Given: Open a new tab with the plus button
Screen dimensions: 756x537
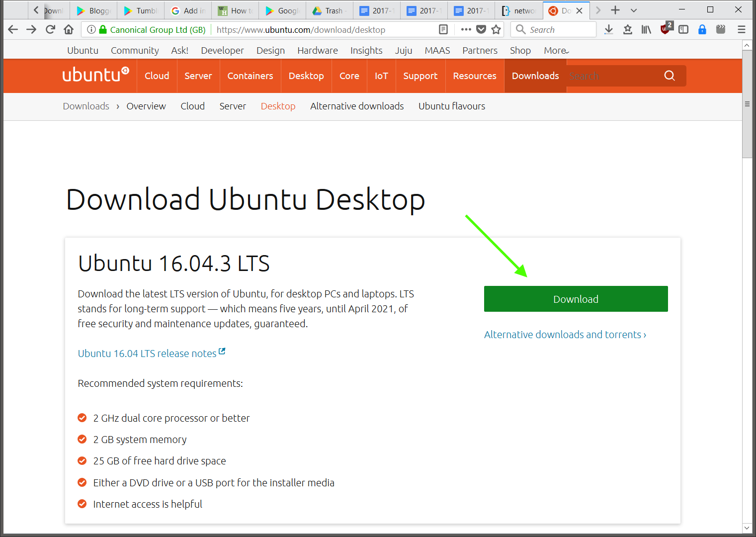Looking at the screenshot, I should [x=615, y=10].
